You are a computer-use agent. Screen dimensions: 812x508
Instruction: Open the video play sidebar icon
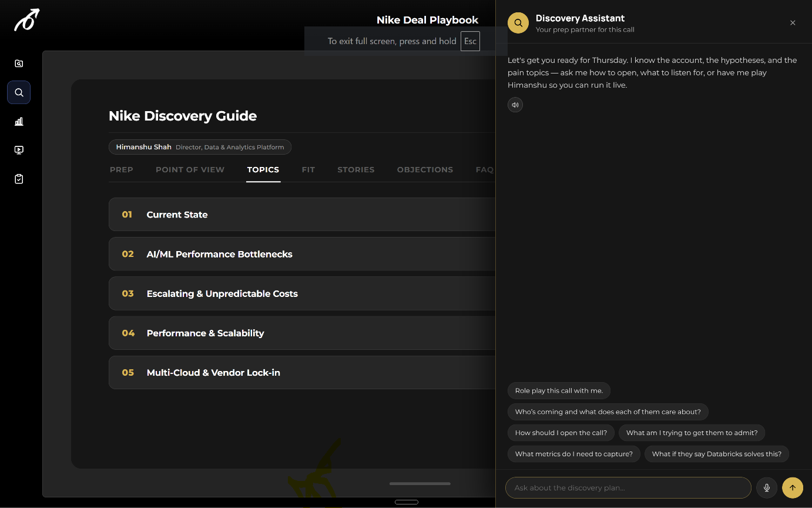click(x=19, y=150)
